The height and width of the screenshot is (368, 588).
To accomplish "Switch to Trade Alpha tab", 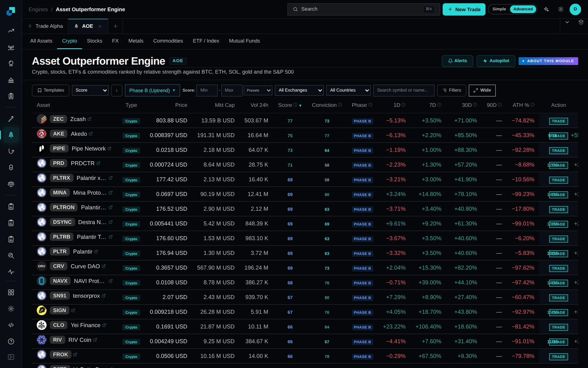I will pyautogui.click(x=45, y=26).
